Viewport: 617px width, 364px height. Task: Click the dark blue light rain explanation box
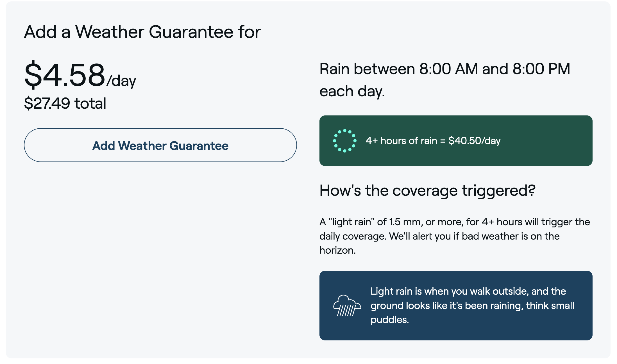(456, 306)
